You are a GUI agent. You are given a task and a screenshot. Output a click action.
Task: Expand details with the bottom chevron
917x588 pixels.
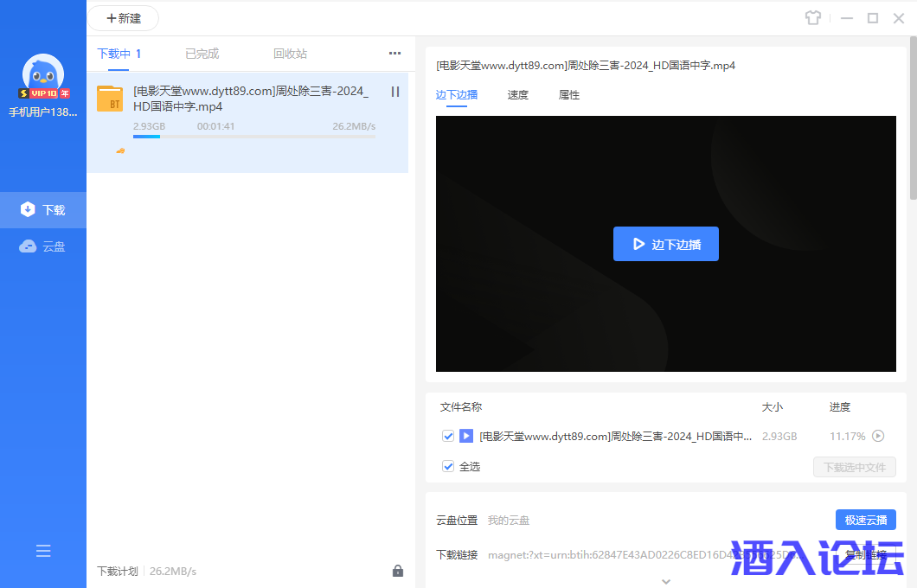pos(665,581)
